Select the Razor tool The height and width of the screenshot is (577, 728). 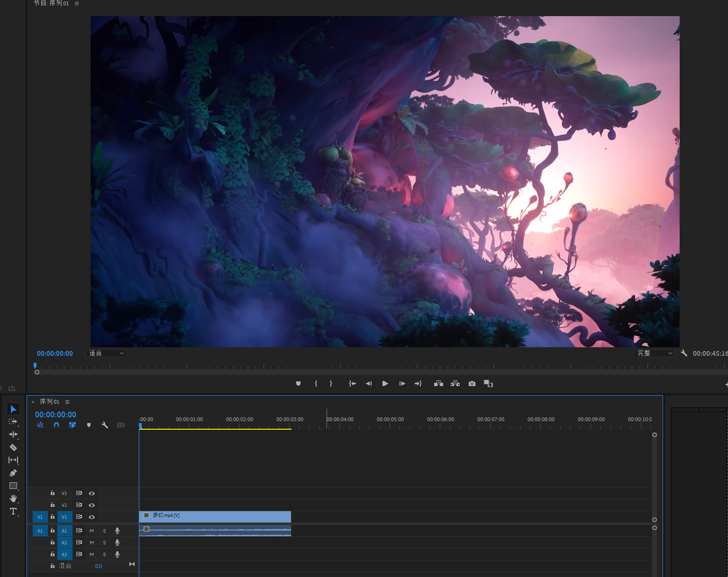click(13, 447)
